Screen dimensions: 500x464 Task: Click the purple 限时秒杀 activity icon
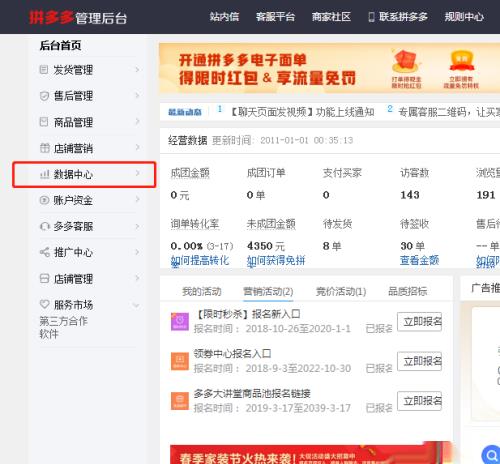pyautogui.click(x=180, y=321)
